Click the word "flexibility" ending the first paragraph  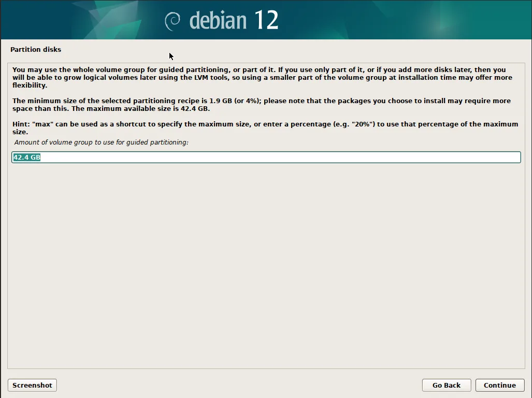pyautogui.click(x=29, y=85)
